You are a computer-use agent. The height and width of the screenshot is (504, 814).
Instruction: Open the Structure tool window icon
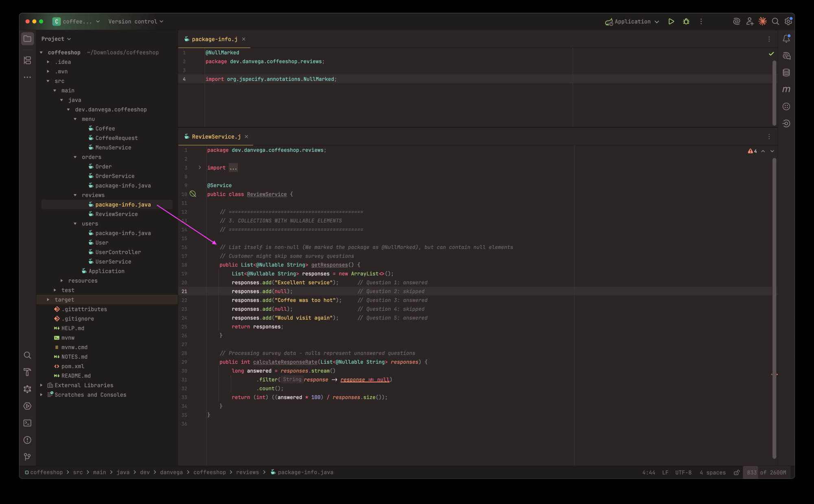click(x=27, y=60)
